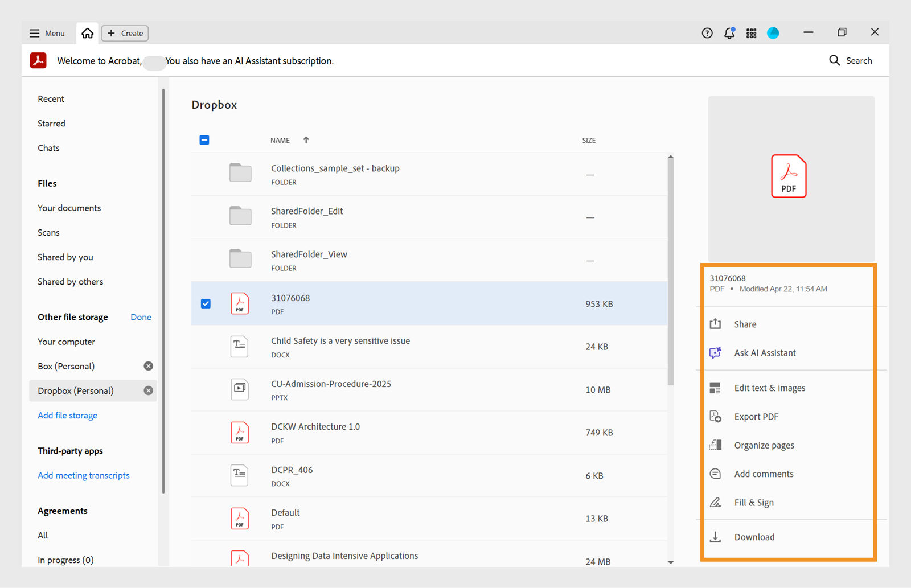This screenshot has height=588, width=911.
Task: Click Add file storage link
Action: (68, 416)
